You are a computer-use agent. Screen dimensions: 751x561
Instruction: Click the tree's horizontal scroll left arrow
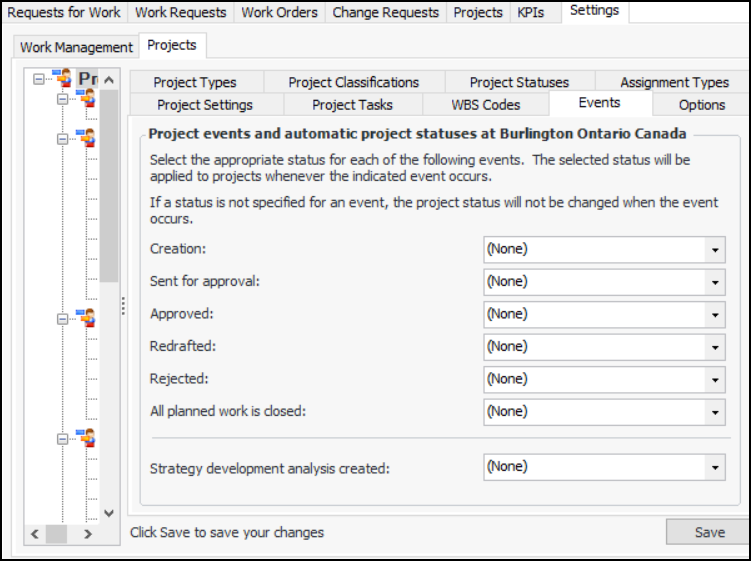pyautogui.click(x=36, y=534)
